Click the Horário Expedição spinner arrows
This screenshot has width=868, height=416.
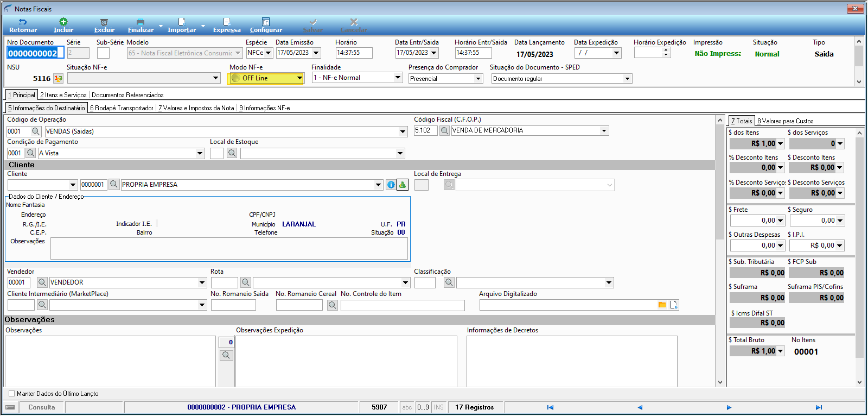tap(666, 53)
